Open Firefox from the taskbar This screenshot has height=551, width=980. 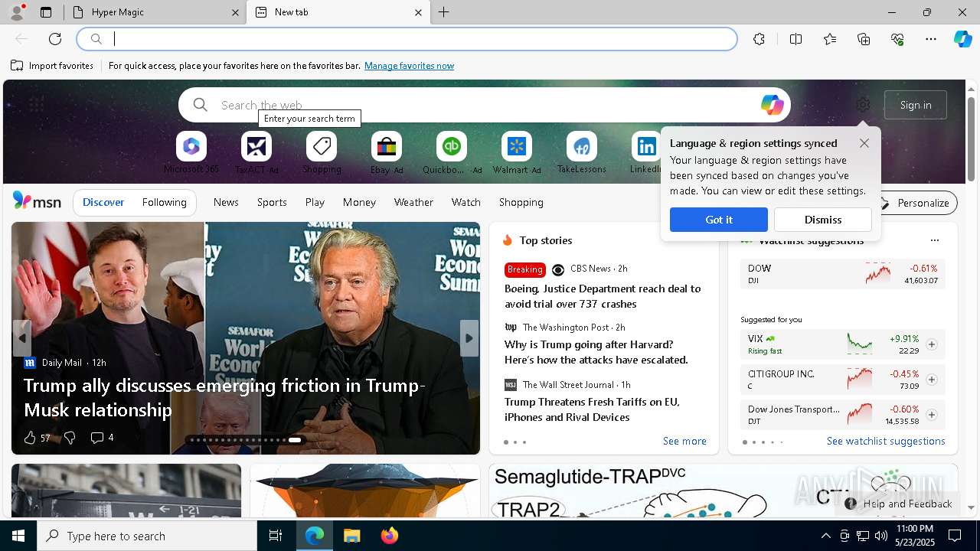tap(390, 536)
